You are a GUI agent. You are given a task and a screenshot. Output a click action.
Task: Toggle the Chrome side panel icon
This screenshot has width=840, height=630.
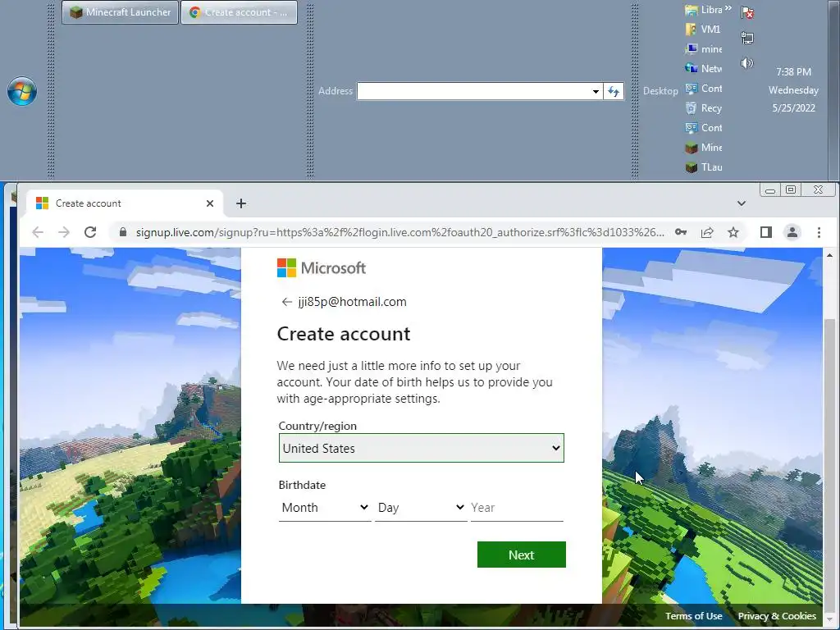pyautogui.click(x=766, y=232)
